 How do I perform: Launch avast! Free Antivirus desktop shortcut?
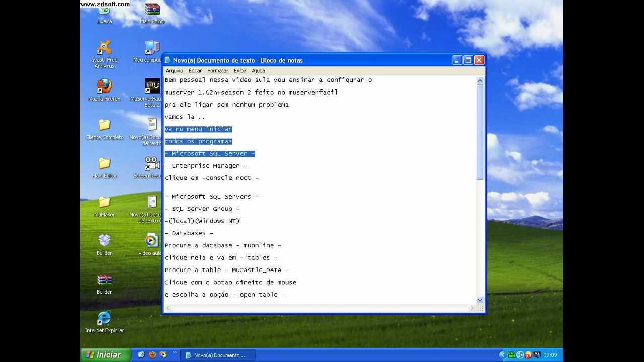(104, 54)
